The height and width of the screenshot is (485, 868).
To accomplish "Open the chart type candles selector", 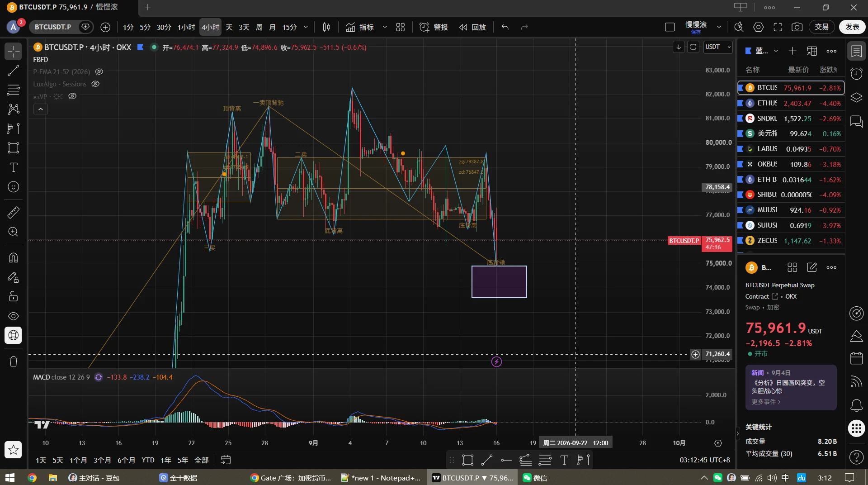I will click(326, 27).
